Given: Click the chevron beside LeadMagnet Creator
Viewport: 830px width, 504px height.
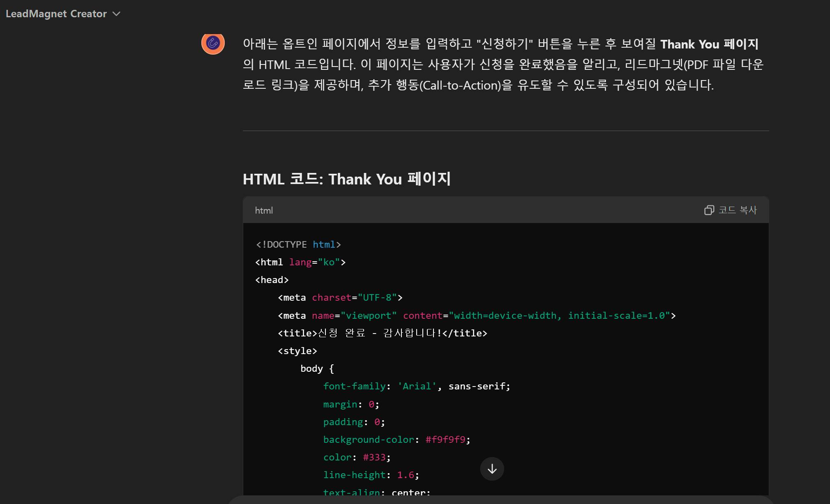Looking at the screenshot, I should (117, 14).
